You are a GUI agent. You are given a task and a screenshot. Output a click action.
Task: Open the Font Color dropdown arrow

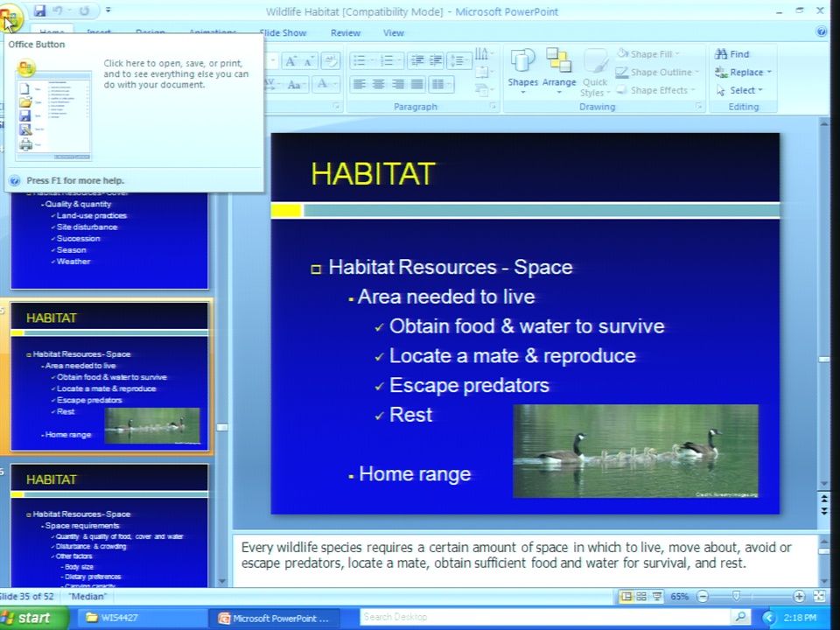335,84
